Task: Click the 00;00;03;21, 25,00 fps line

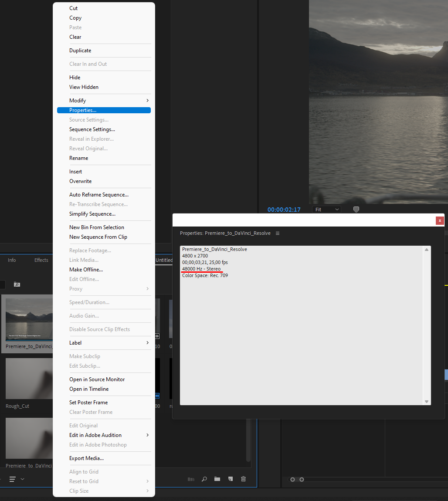Action: pos(205,262)
